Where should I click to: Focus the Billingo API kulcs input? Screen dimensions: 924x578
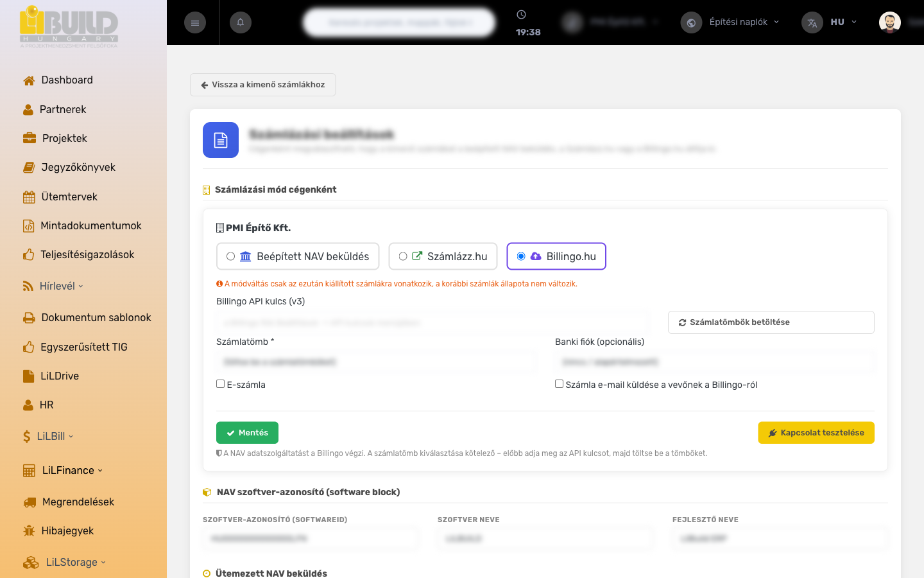pyautogui.click(x=432, y=322)
